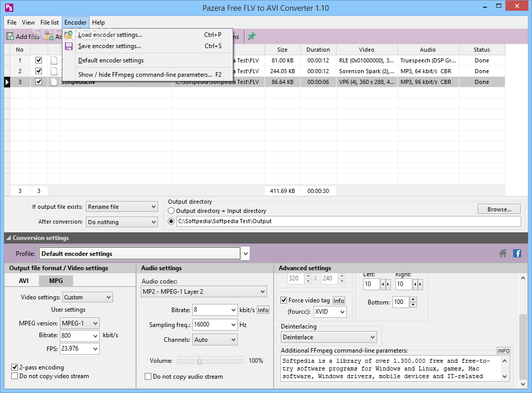Open the File menu
The image size is (532, 393).
click(x=12, y=23)
